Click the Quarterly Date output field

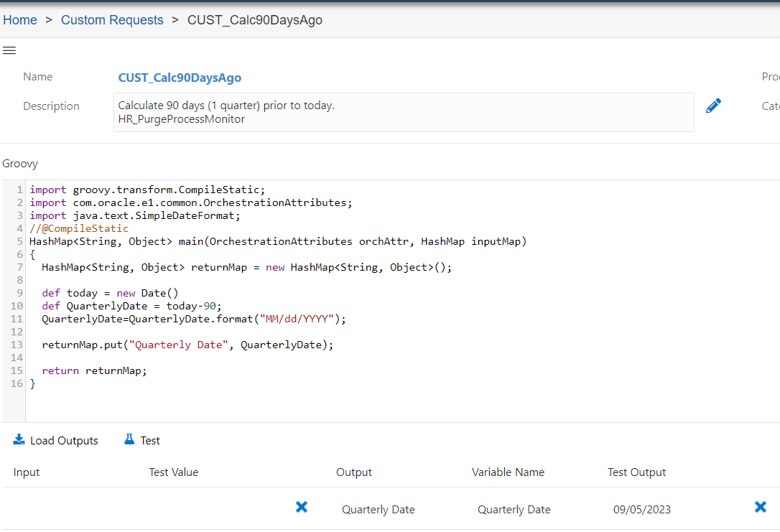tap(378, 510)
